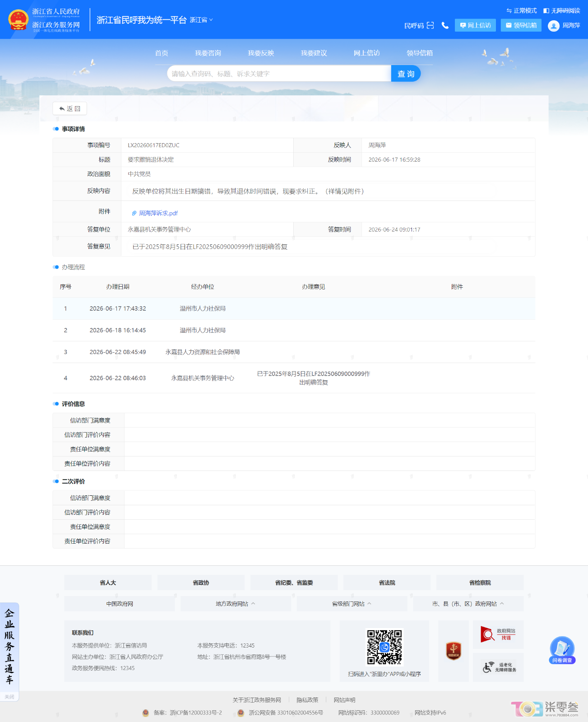Open 网上信访 navigation item

[x=366, y=53]
